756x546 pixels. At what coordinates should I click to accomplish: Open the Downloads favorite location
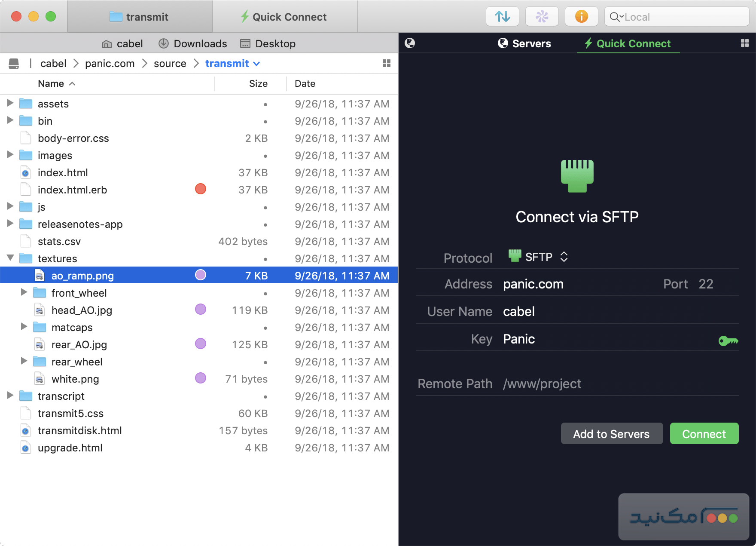(193, 43)
